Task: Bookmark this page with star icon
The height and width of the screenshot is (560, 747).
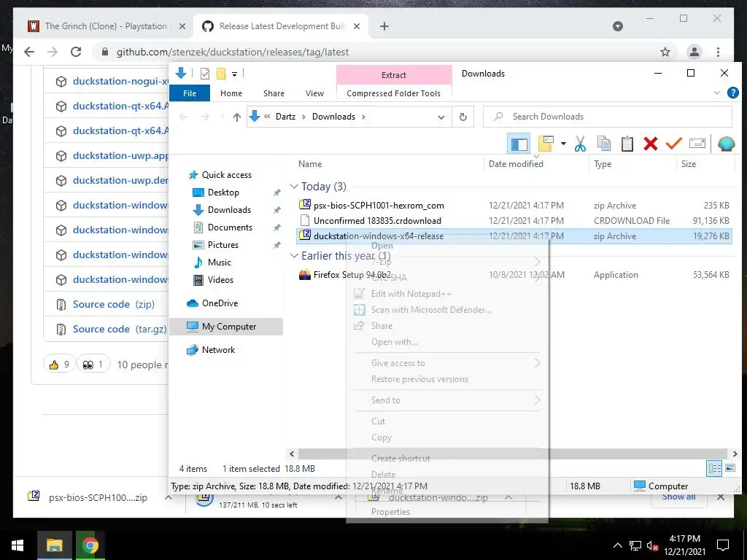Action: pos(665,52)
